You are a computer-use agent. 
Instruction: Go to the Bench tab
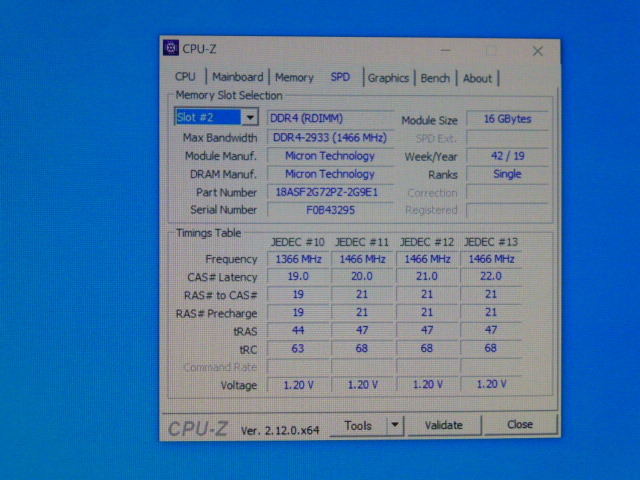point(435,78)
